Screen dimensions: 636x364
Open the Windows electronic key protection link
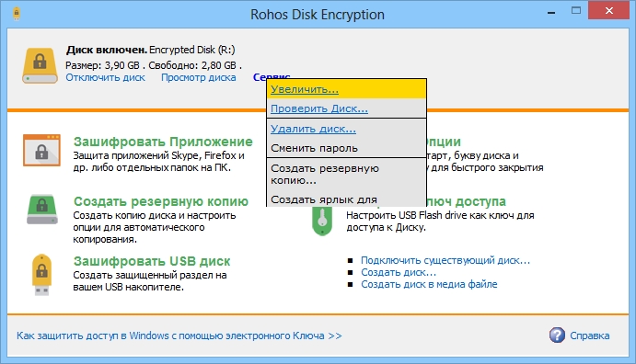point(179,336)
